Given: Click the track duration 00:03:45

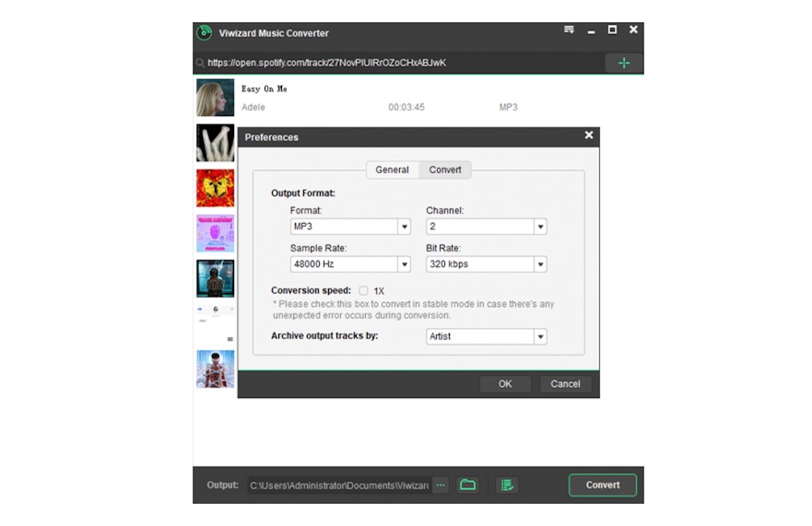Looking at the screenshot, I should 406,107.
